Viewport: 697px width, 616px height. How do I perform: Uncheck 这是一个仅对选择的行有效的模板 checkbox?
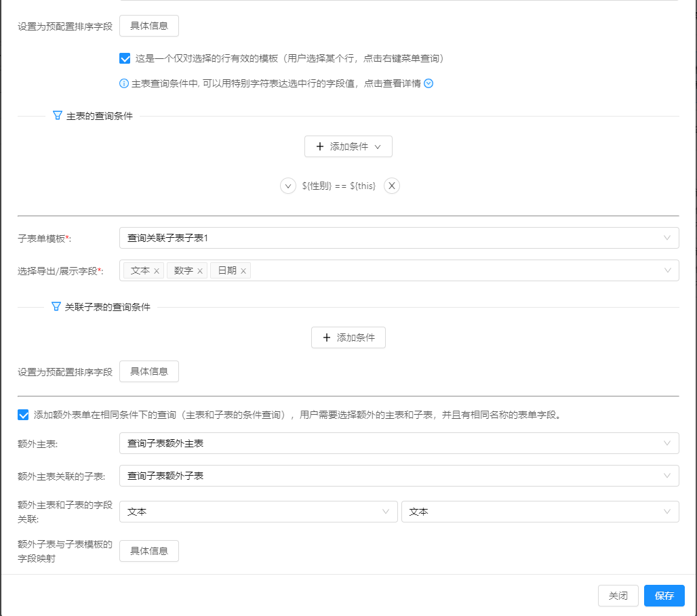coord(125,59)
